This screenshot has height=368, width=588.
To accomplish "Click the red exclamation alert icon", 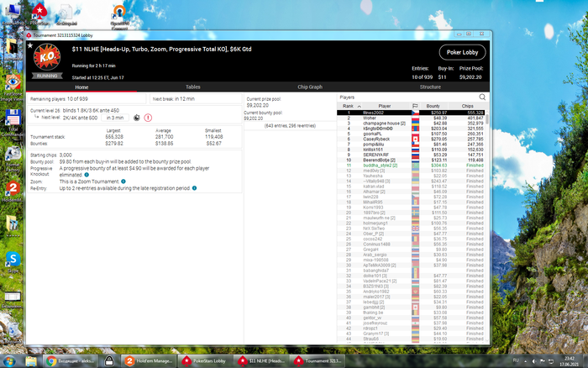I will (x=148, y=118).
